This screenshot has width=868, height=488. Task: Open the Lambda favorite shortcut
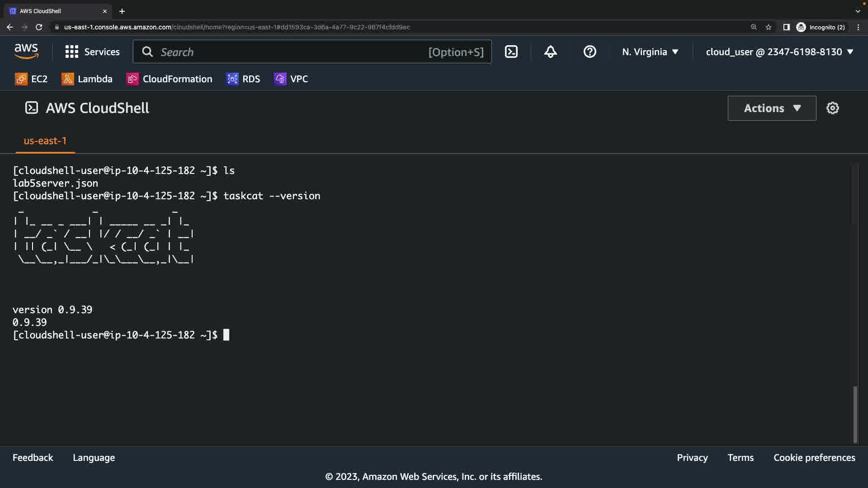(x=87, y=79)
